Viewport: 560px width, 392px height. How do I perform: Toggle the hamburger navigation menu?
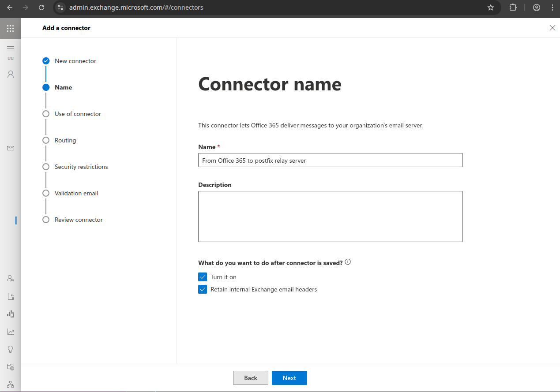(11, 48)
